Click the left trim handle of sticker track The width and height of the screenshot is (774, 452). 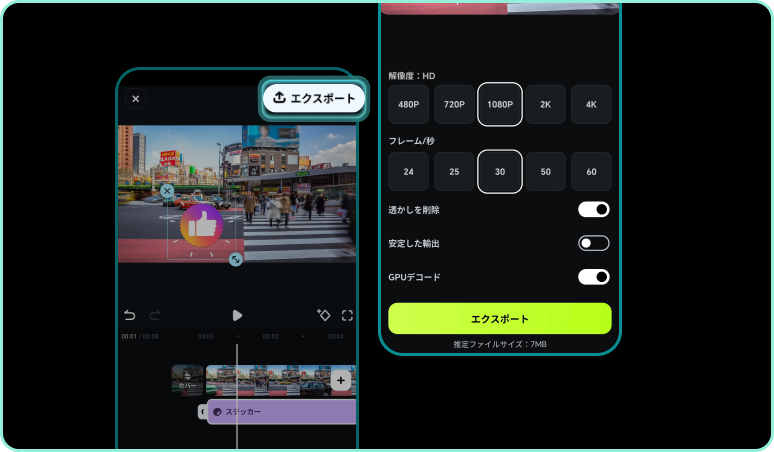point(202,412)
